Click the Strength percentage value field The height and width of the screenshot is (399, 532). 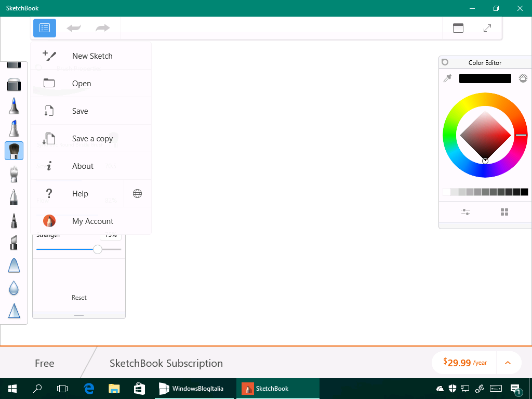(x=111, y=235)
